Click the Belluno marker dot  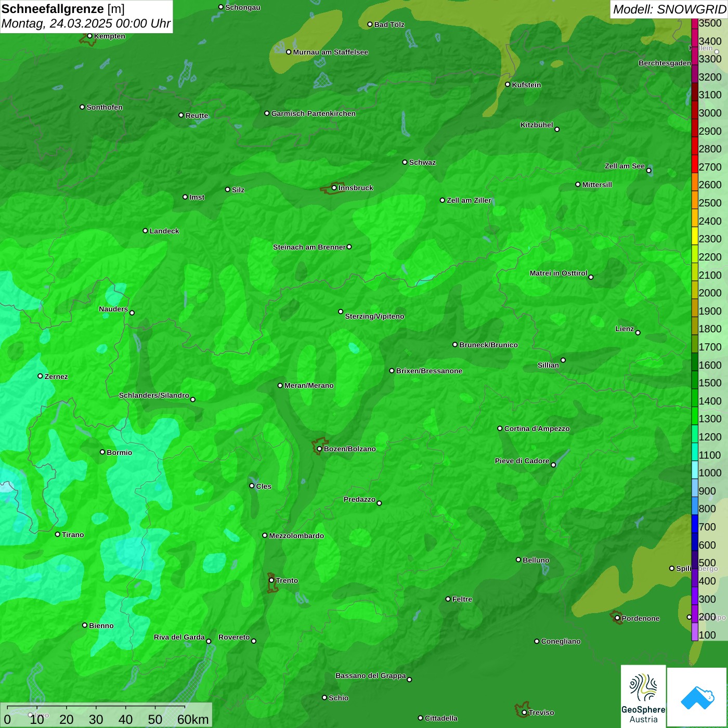coord(518,560)
